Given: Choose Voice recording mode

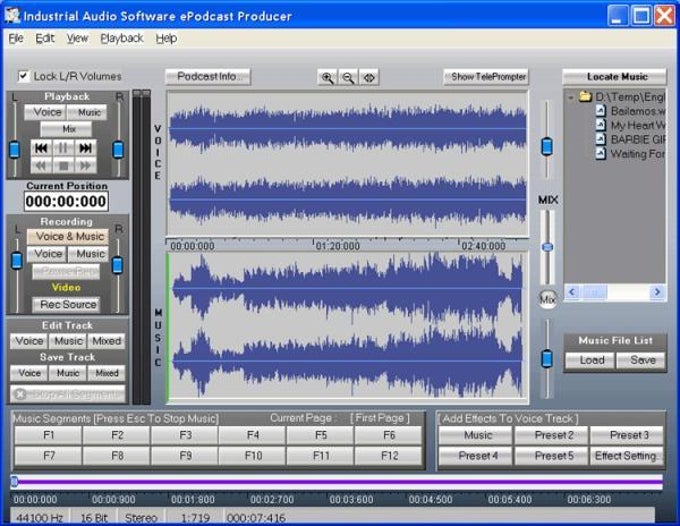Looking at the screenshot, I should pyautogui.click(x=46, y=254).
